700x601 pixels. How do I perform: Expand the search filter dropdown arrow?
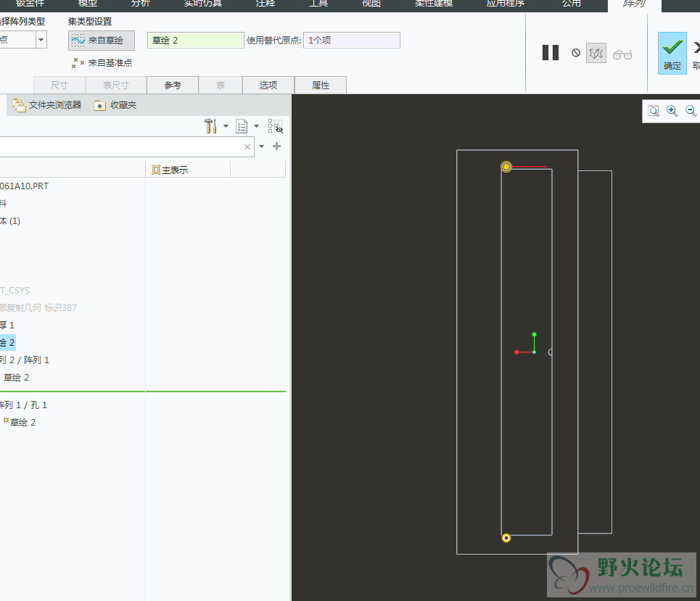click(x=262, y=146)
